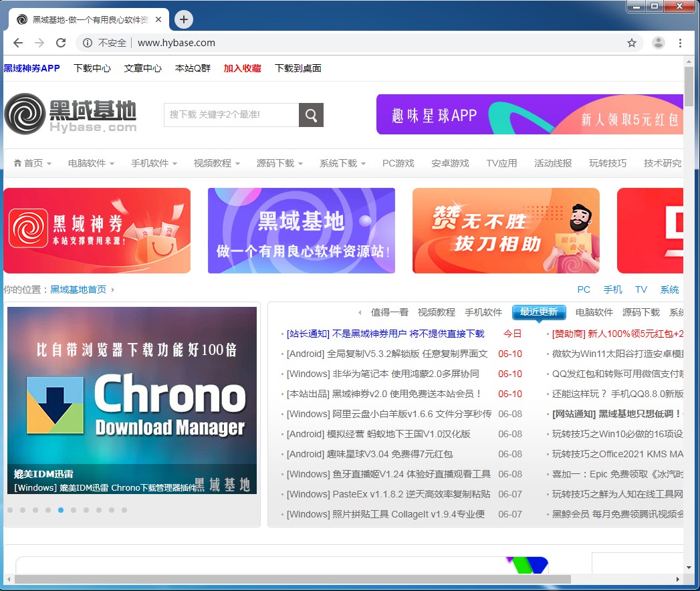Viewport: 700px width, 591px height.
Task: Open [Android] 模拟经营 蚂蚁地下王国 article
Action: pos(378,435)
